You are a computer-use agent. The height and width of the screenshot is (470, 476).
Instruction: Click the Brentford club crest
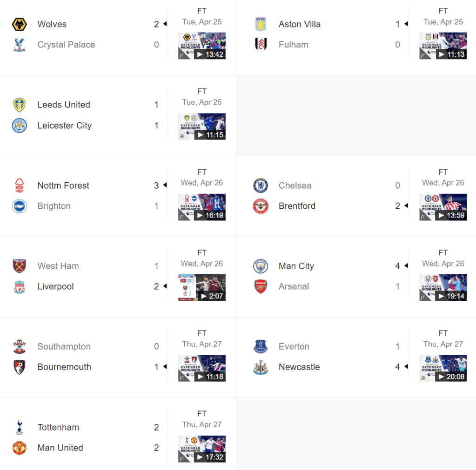tap(261, 206)
